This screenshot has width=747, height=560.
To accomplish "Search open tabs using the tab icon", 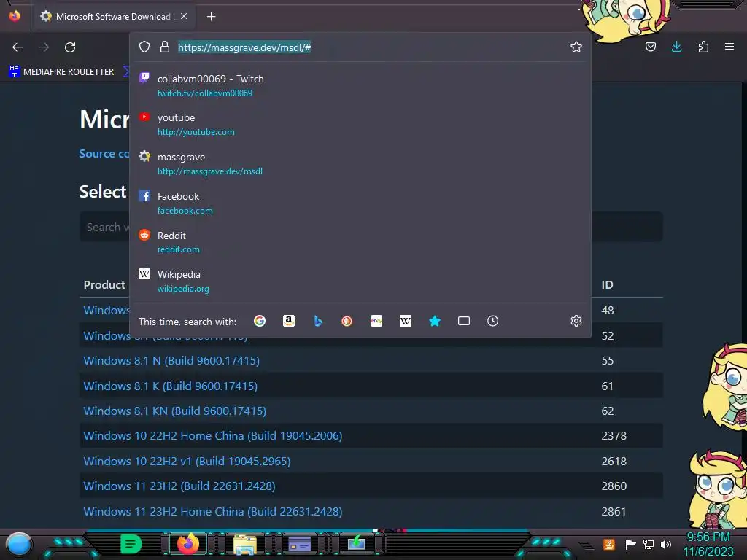I will point(463,321).
